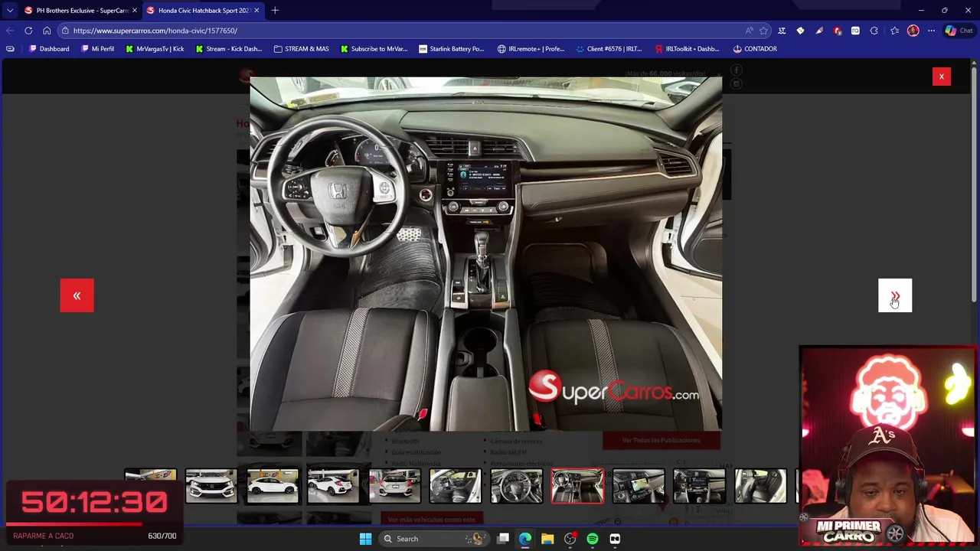Open the IRLremote+ bookmark
This screenshot has width=980, height=551.
(x=531, y=49)
